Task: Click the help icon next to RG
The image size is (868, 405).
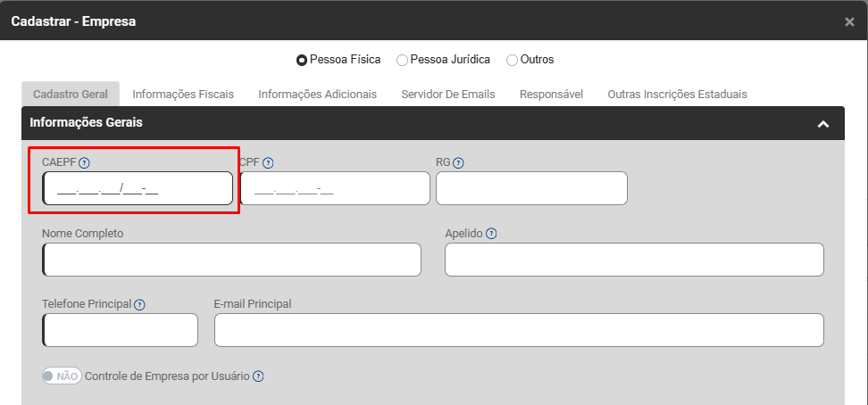Action: tap(458, 162)
